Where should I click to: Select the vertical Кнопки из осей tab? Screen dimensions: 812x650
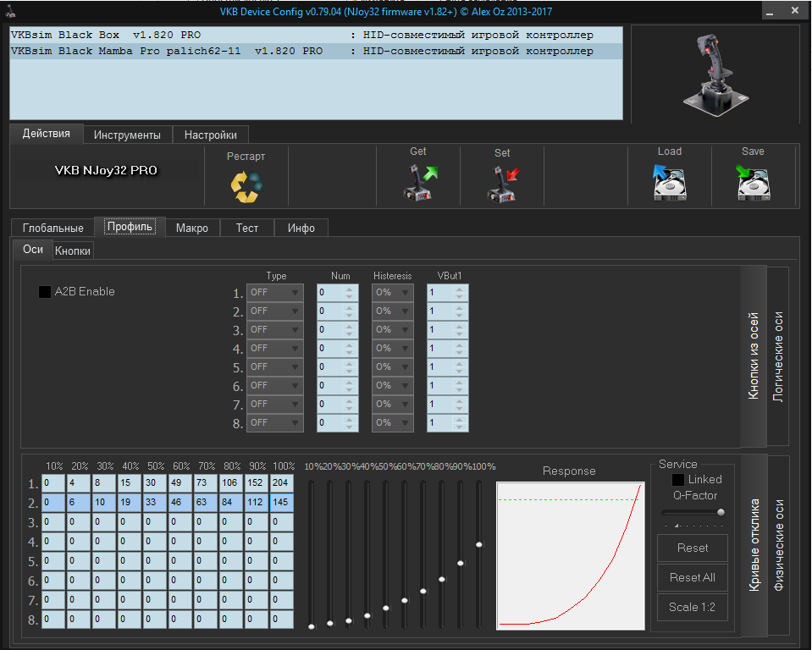click(754, 356)
